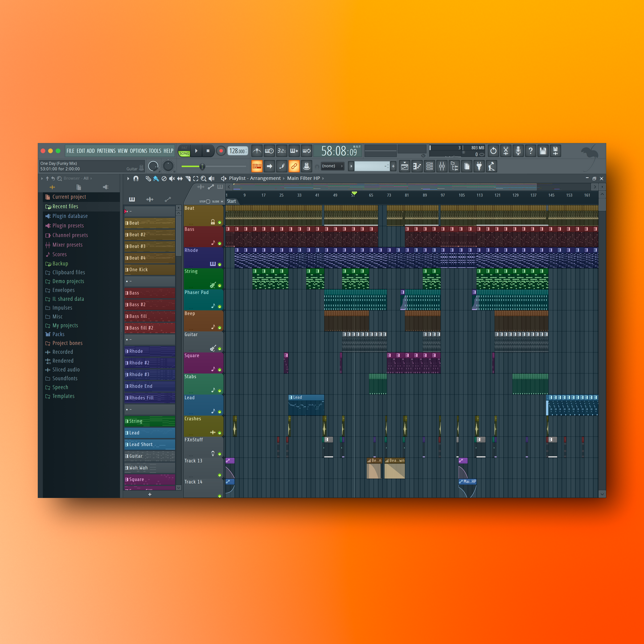Screen dimensions: 644x644
Task: Activate the Select marquee tool
Action: click(196, 179)
